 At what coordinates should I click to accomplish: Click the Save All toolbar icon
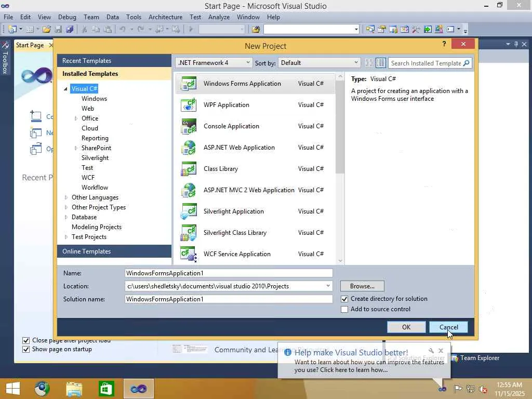(70, 29)
